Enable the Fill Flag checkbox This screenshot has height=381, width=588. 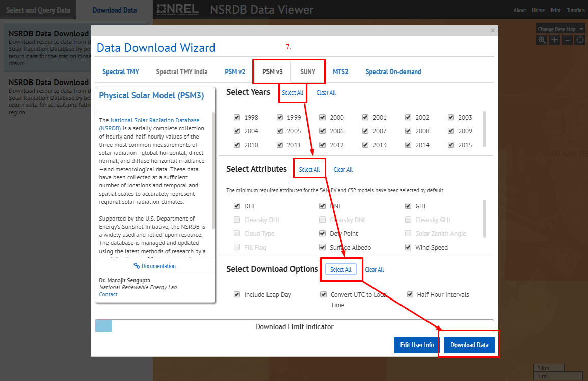click(x=237, y=247)
